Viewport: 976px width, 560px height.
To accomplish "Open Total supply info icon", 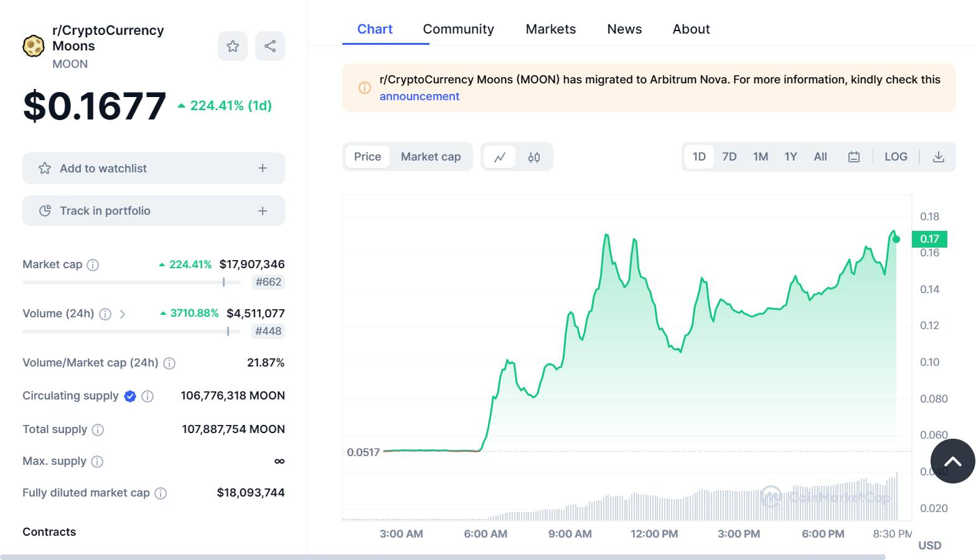I will (x=98, y=430).
